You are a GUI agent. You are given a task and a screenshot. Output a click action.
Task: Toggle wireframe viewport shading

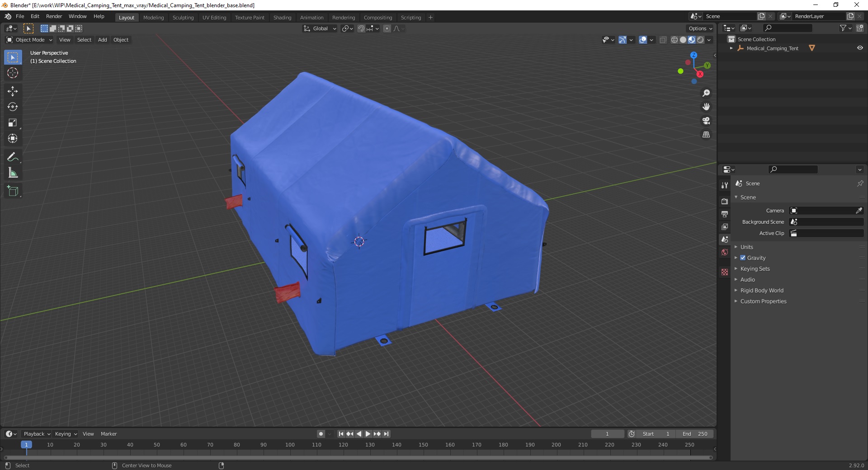tap(675, 40)
